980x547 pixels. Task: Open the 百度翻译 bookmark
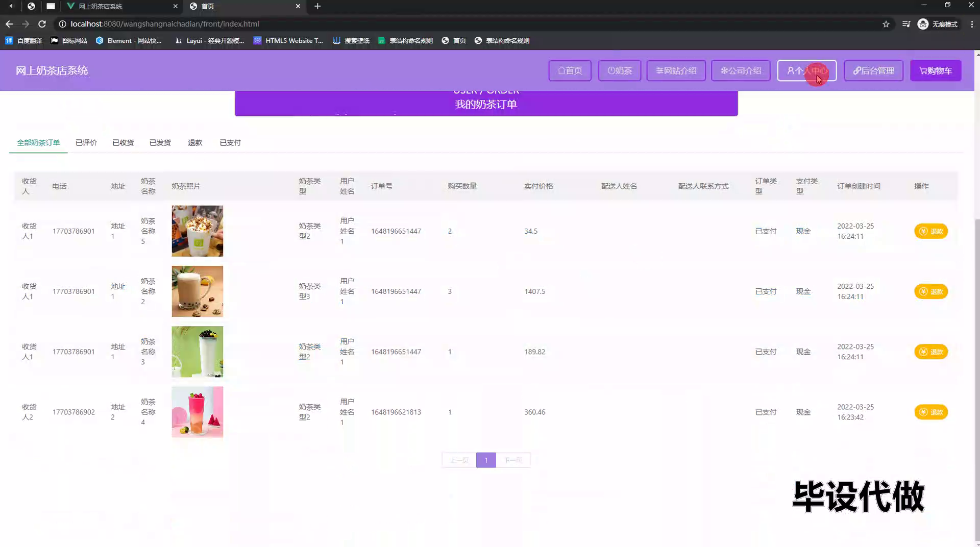(24, 40)
